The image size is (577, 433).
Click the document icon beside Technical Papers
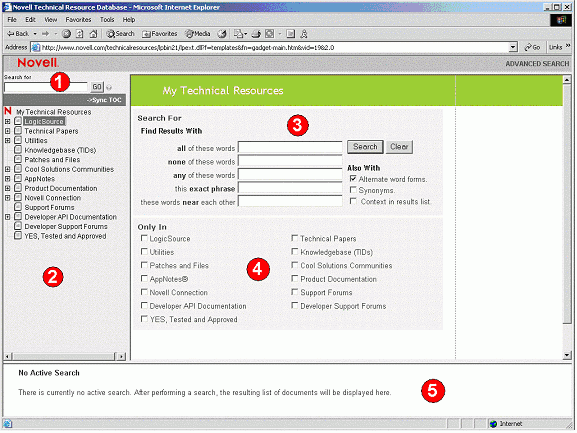[18, 130]
